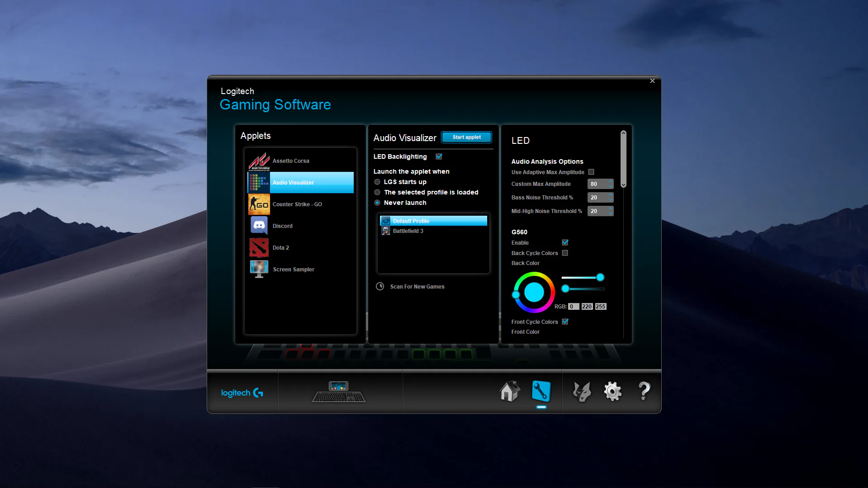Decrease Mid-High Noise Threshold with down arrow
This screenshot has width=868, height=488.
610,213
